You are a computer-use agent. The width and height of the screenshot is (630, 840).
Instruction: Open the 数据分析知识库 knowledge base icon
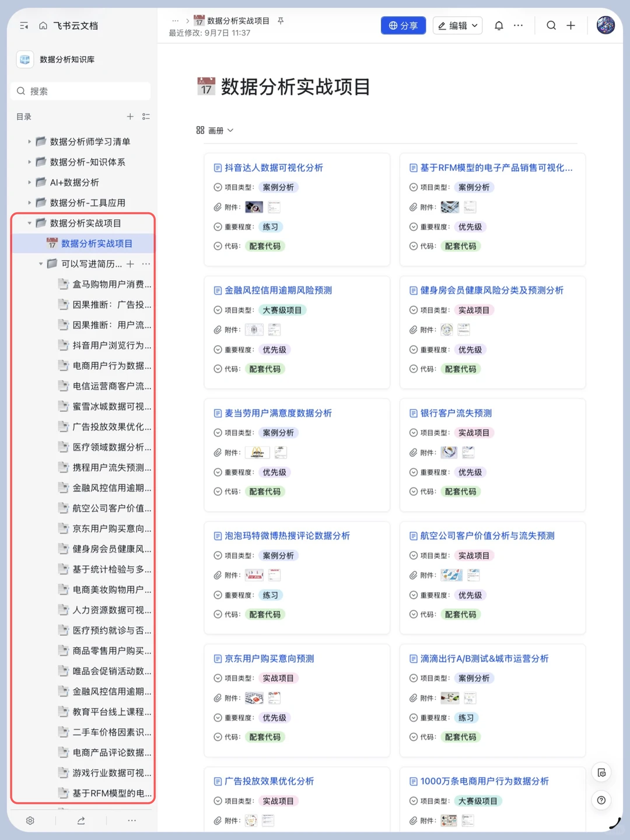coord(25,60)
